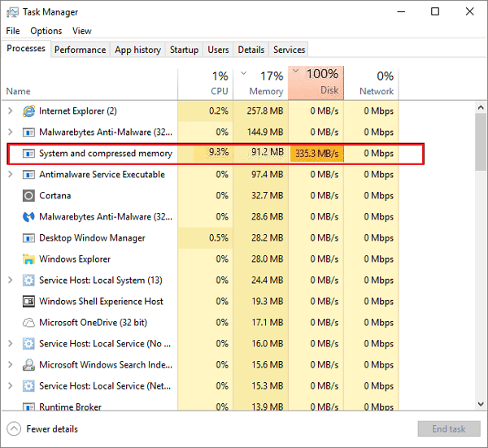488x448 pixels.
Task: Switch to the Startup tab
Action: (185, 50)
